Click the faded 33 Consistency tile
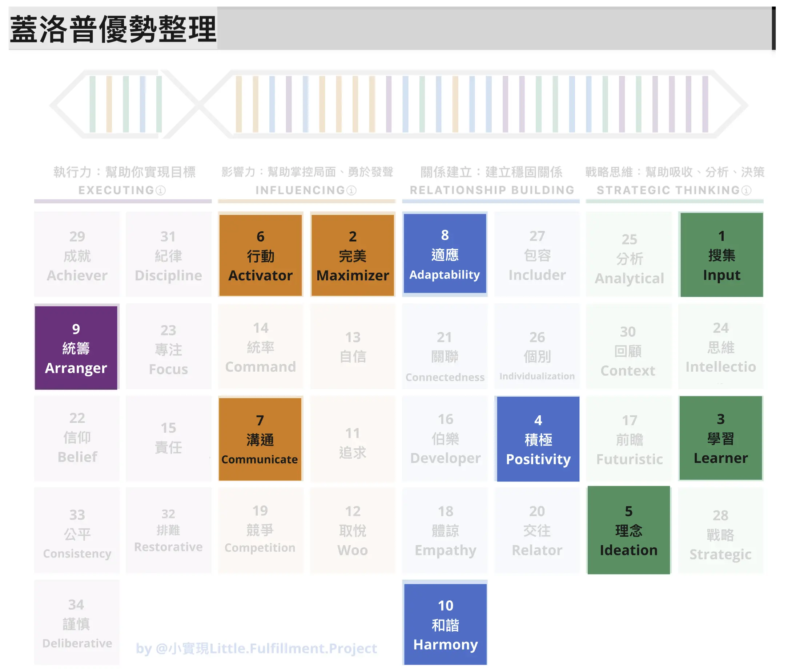The image size is (788, 672). tap(77, 531)
